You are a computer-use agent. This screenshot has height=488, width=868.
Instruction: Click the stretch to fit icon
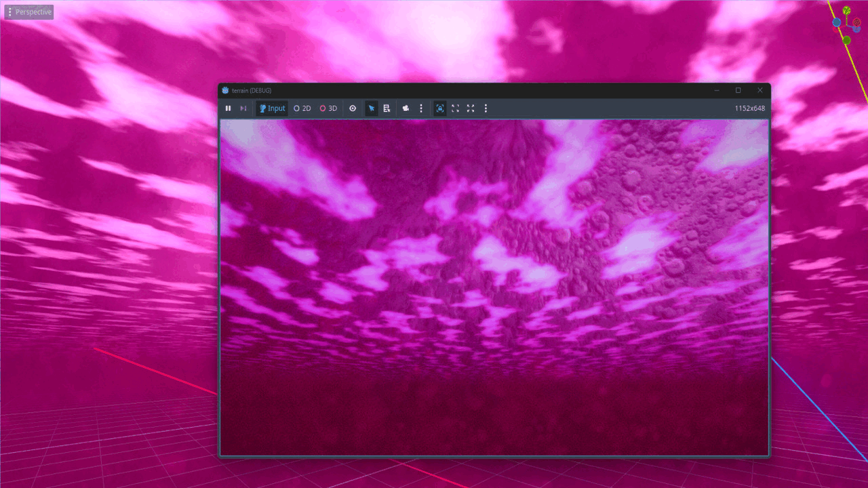(470, 108)
